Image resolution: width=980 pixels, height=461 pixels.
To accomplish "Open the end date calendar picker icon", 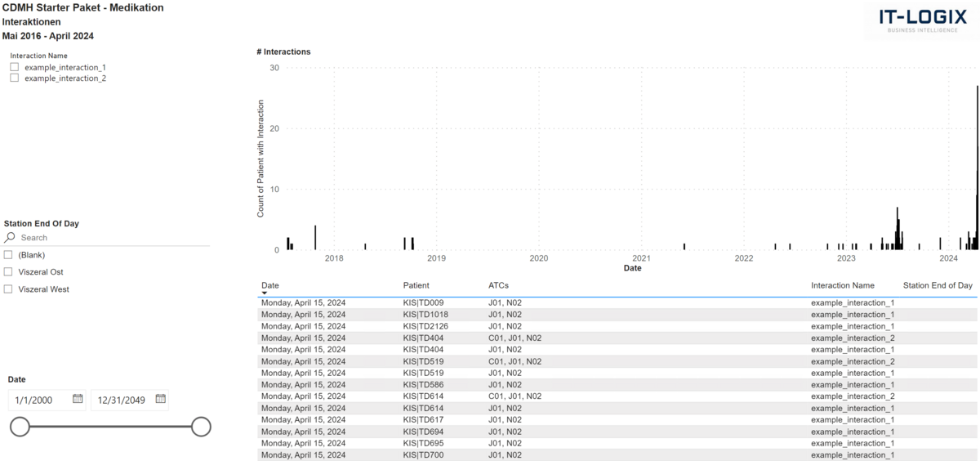I will [x=161, y=399].
